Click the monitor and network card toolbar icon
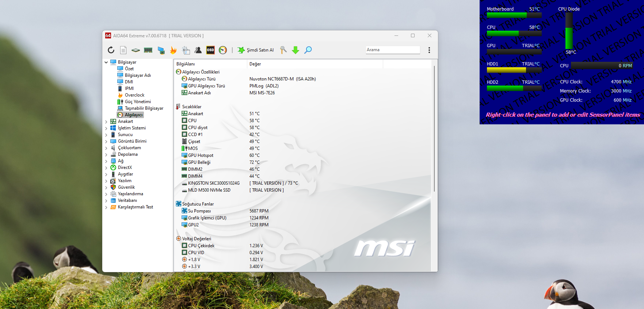 pyautogui.click(x=161, y=50)
